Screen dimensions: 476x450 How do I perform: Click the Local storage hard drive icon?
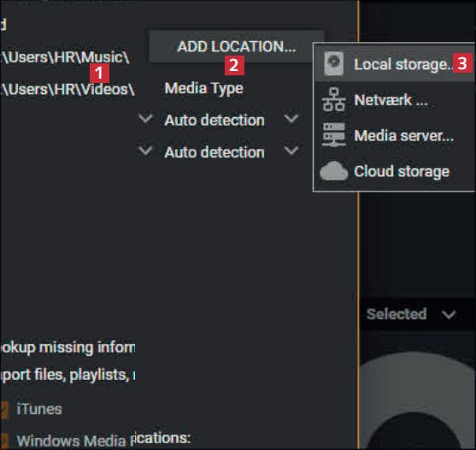click(x=333, y=63)
